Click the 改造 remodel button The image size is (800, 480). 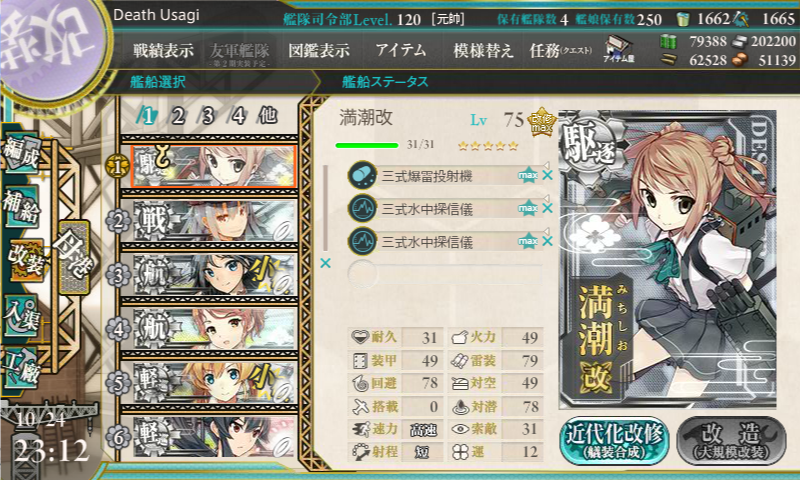coord(731,440)
